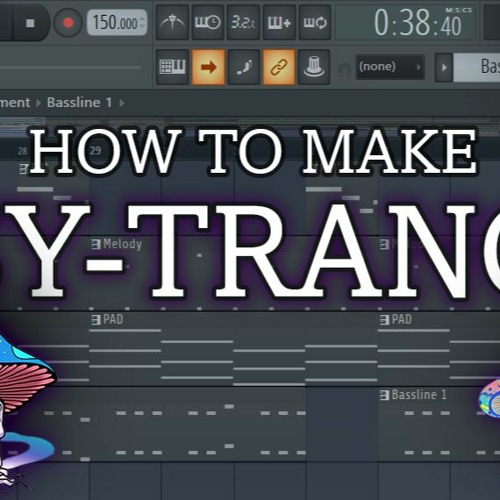500x500 pixels.
Task: Select the first Melody pattern clip
Action: click(117, 244)
